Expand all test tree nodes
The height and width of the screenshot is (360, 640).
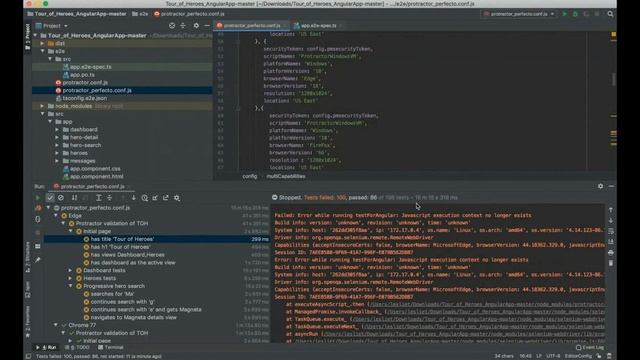tap(98, 198)
